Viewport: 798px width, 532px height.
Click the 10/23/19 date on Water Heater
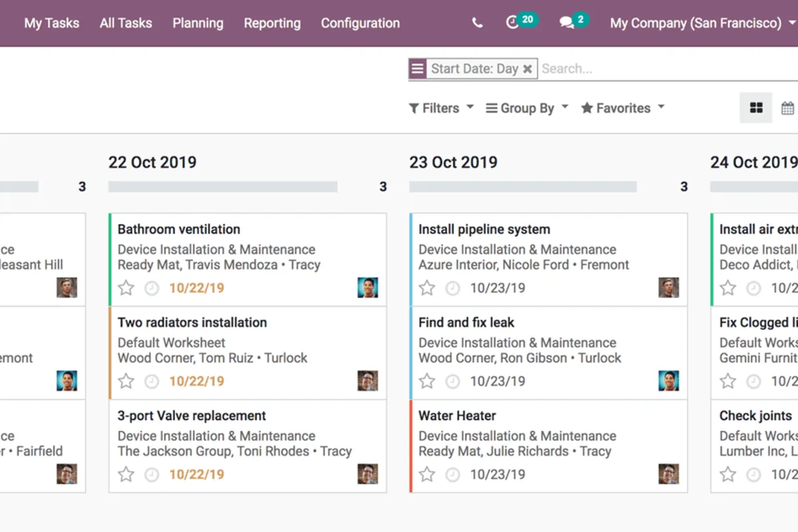click(x=497, y=474)
